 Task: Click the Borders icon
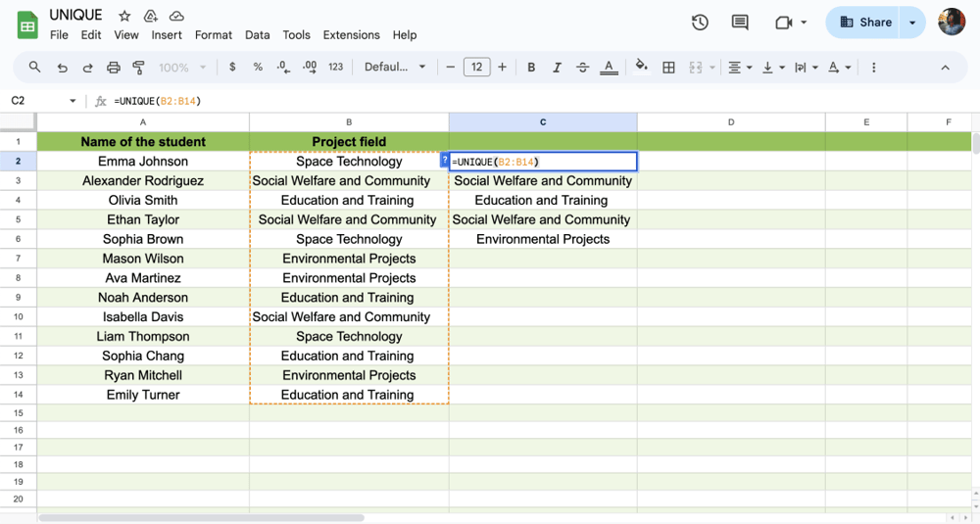click(668, 68)
